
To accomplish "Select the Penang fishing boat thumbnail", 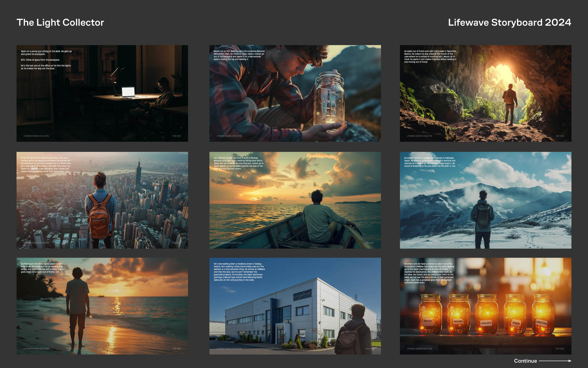I will point(295,200).
